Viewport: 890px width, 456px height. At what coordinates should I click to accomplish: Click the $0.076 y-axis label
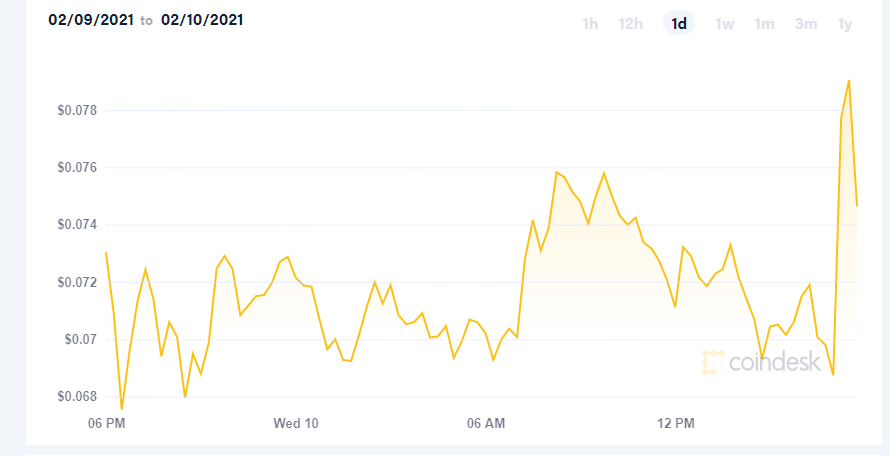pos(77,168)
